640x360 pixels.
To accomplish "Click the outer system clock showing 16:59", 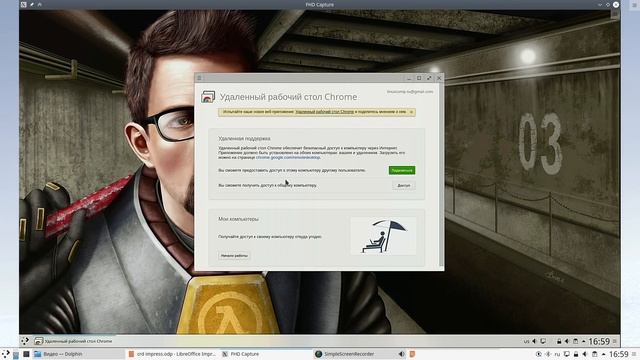I will 619,354.
